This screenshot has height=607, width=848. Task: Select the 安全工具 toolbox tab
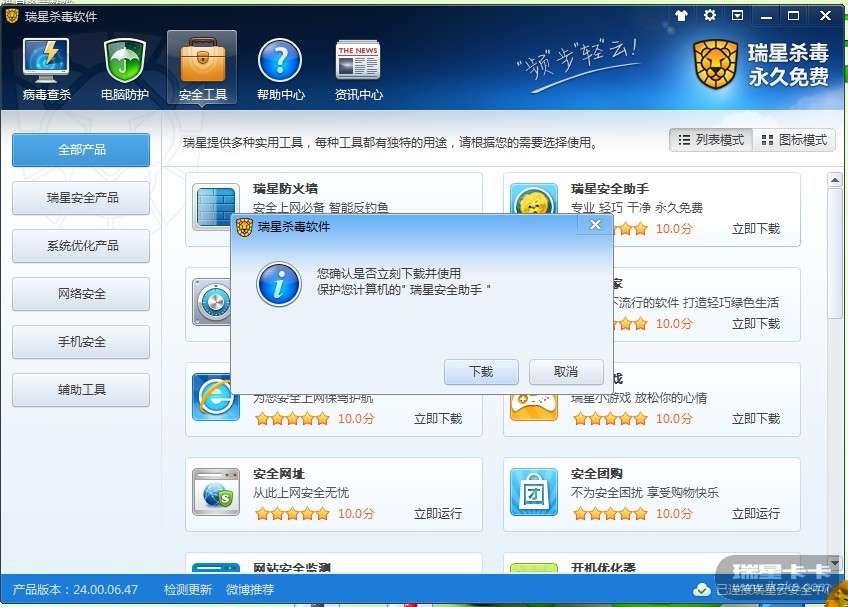click(x=202, y=68)
